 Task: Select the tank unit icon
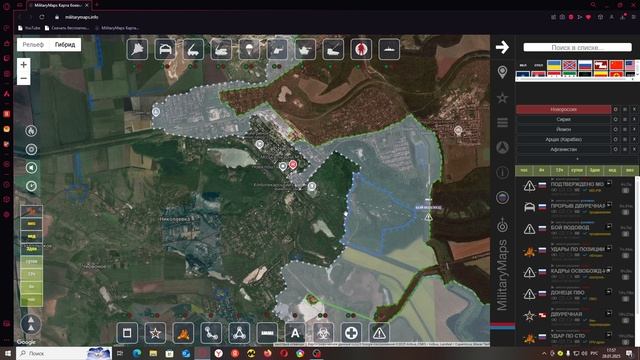(x=305, y=49)
